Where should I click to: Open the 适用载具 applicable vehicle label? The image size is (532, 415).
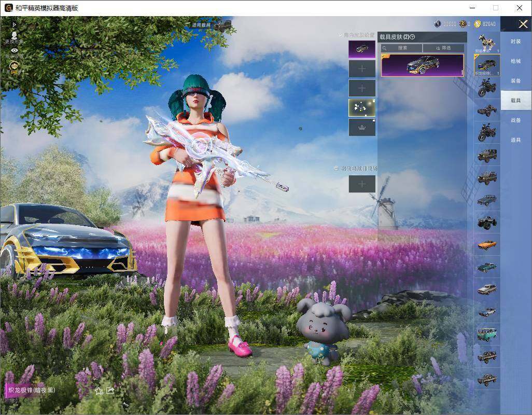point(201,25)
